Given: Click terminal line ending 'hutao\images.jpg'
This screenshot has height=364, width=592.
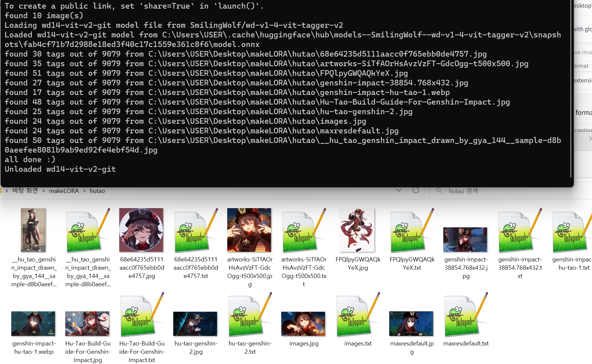Looking at the screenshot, I should point(185,121).
